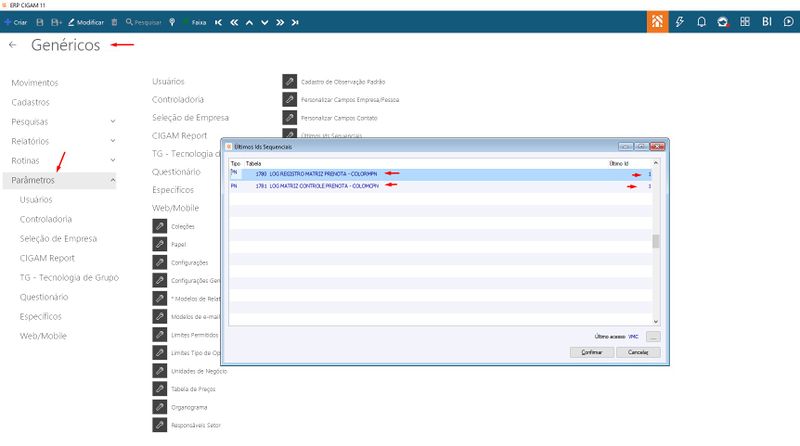The image size is (800, 446).
Task: Click the save floppy disk icon
Action: [40, 22]
